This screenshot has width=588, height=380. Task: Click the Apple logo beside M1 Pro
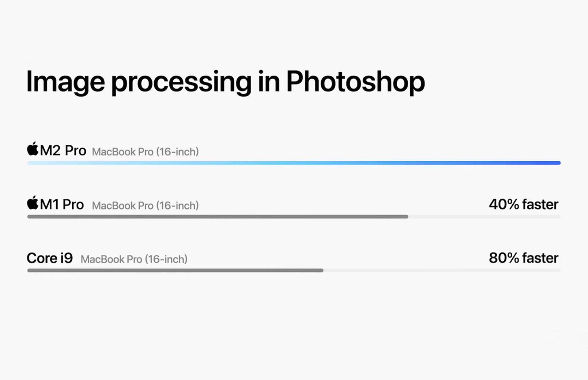pyautogui.click(x=33, y=203)
